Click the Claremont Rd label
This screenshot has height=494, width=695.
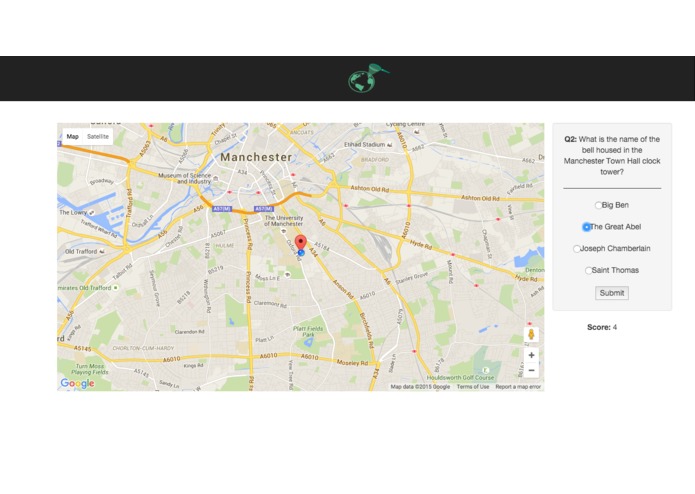[270, 304]
